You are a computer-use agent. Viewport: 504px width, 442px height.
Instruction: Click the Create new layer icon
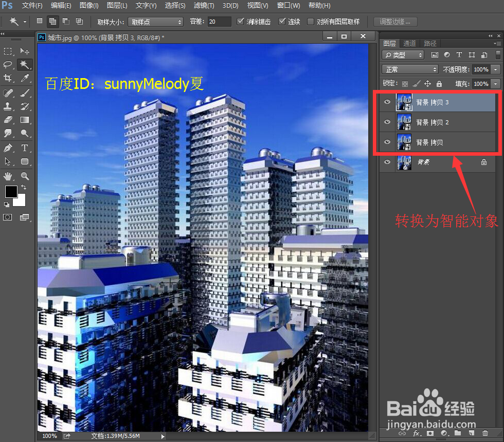tap(471, 433)
